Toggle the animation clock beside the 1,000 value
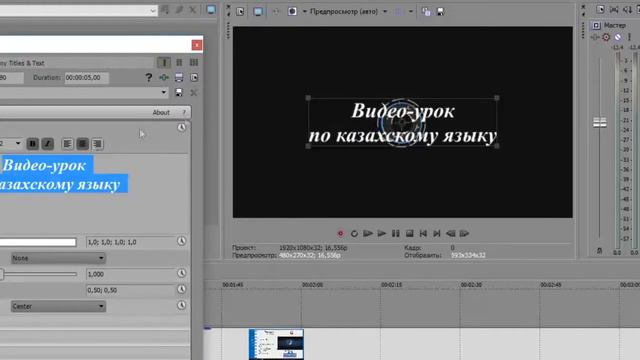The width and height of the screenshot is (640, 360). point(182,273)
